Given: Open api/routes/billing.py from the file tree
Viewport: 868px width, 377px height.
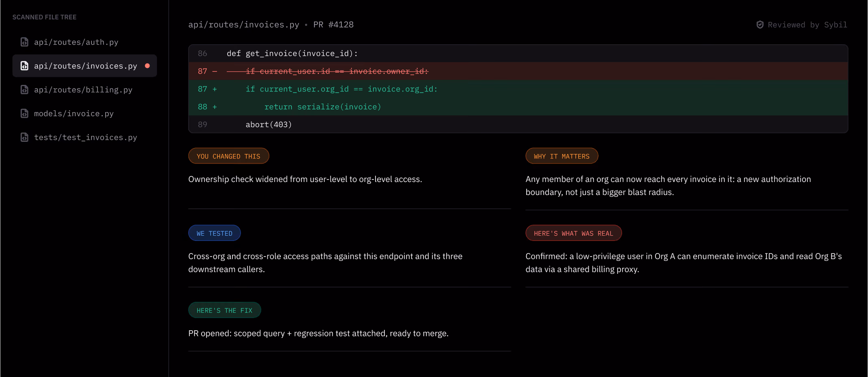Looking at the screenshot, I should pyautogui.click(x=85, y=90).
